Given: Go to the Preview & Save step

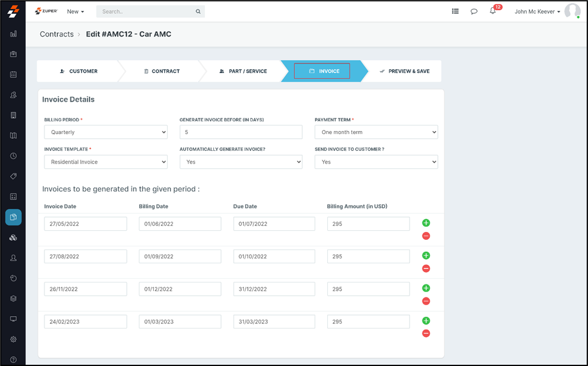Looking at the screenshot, I should pos(405,71).
